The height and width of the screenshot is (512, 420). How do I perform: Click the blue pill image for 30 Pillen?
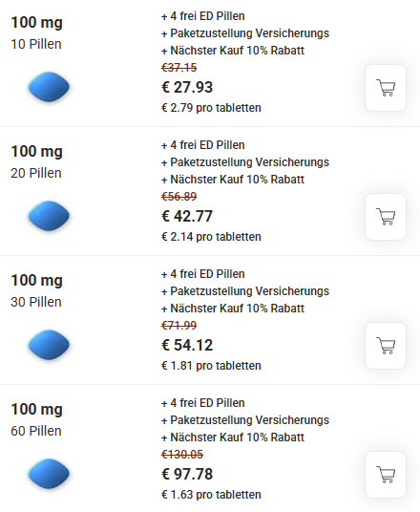(49, 345)
